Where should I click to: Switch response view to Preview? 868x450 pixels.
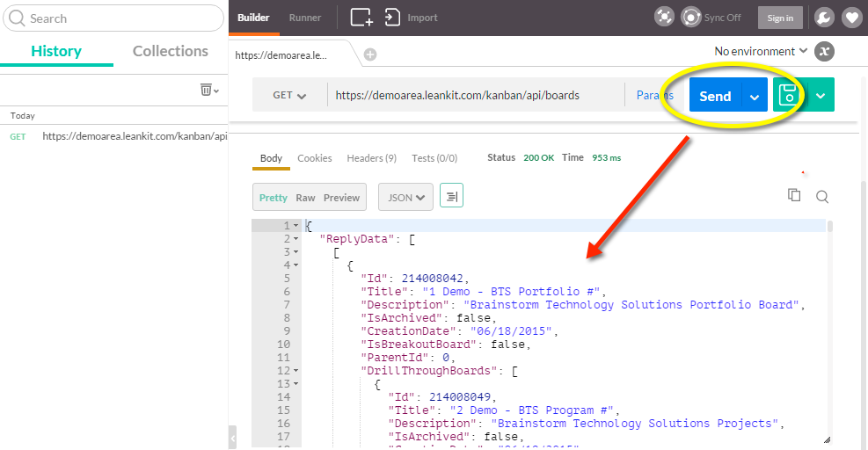(341, 198)
